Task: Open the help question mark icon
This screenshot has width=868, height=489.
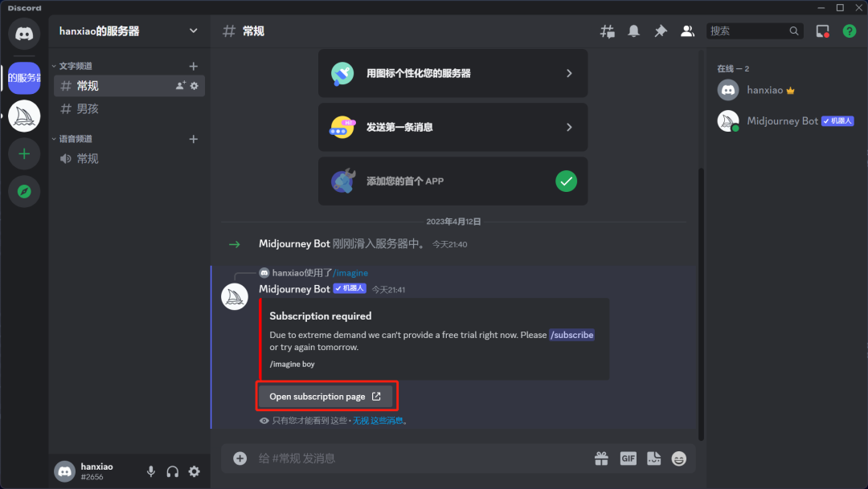Action: tap(850, 31)
